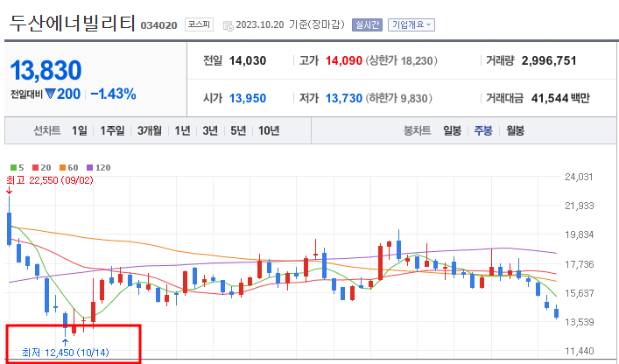Click the 전일 value 14,030
Image resolution: width=619 pixels, height=364 pixels.
[248, 60]
